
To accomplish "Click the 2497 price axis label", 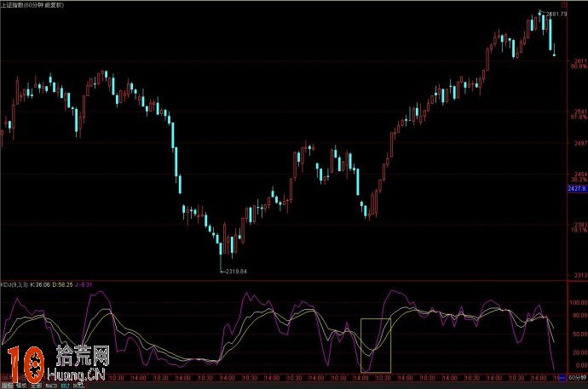I will click(580, 143).
